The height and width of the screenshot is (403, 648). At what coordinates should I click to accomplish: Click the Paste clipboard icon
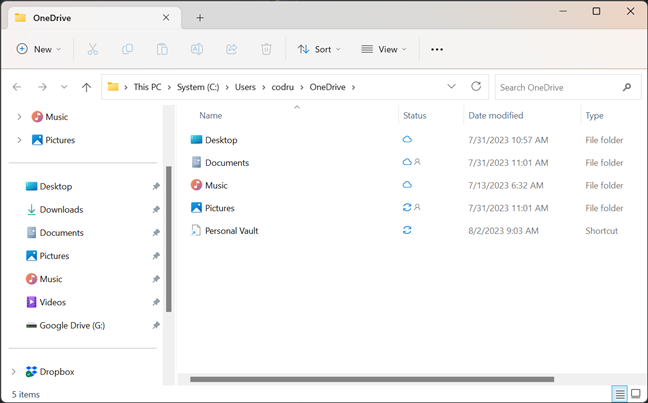pos(162,49)
